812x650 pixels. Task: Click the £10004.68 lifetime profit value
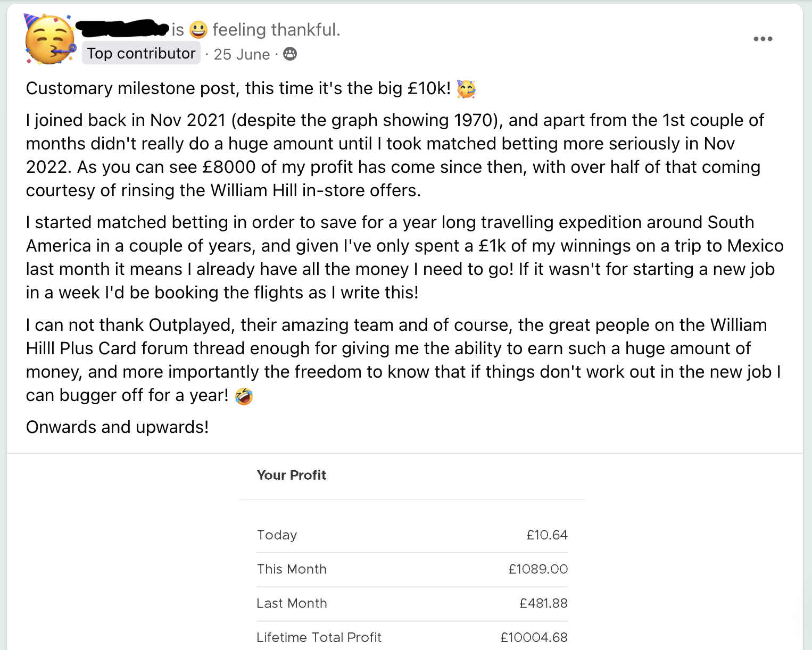click(534, 637)
